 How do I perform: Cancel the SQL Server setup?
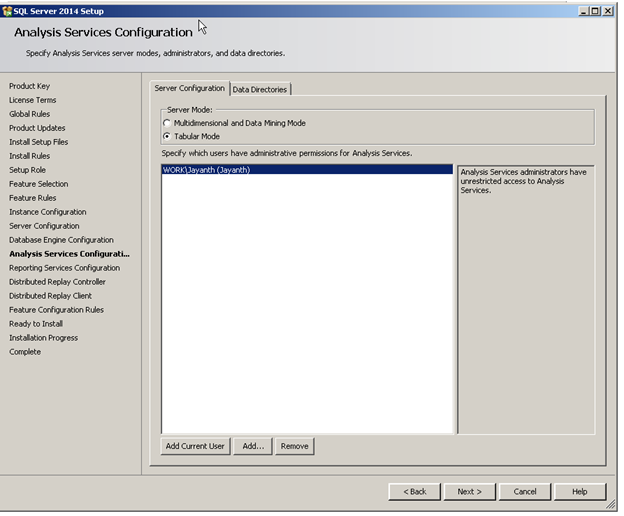click(x=525, y=492)
